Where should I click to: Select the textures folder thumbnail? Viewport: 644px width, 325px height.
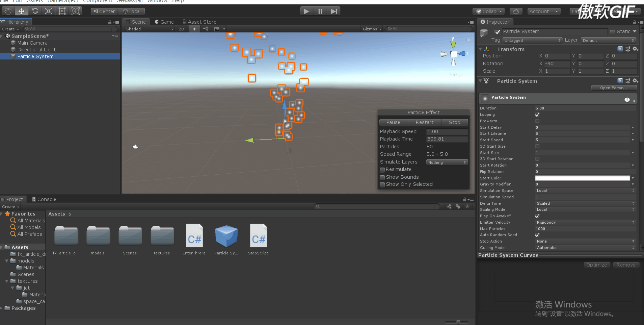coord(162,239)
